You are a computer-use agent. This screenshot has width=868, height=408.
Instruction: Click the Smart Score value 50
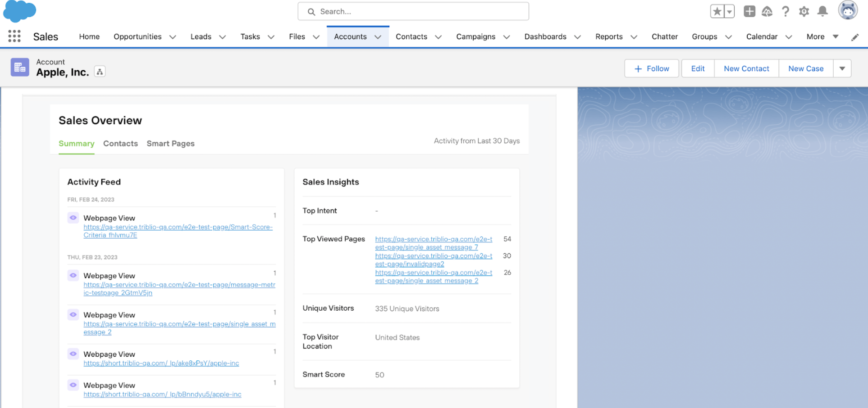379,375
